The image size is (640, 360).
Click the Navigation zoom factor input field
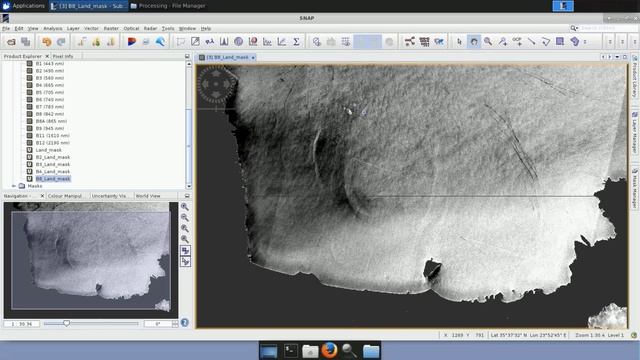[x=22, y=324]
